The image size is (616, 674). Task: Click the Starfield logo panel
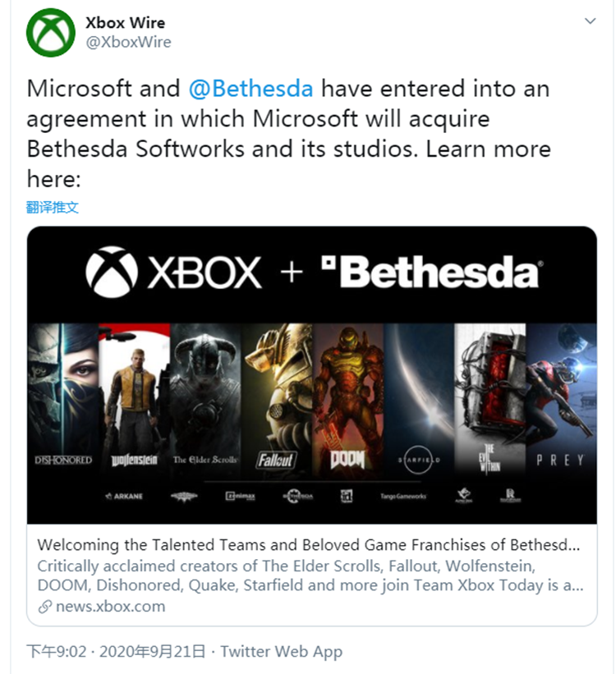(419, 394)
